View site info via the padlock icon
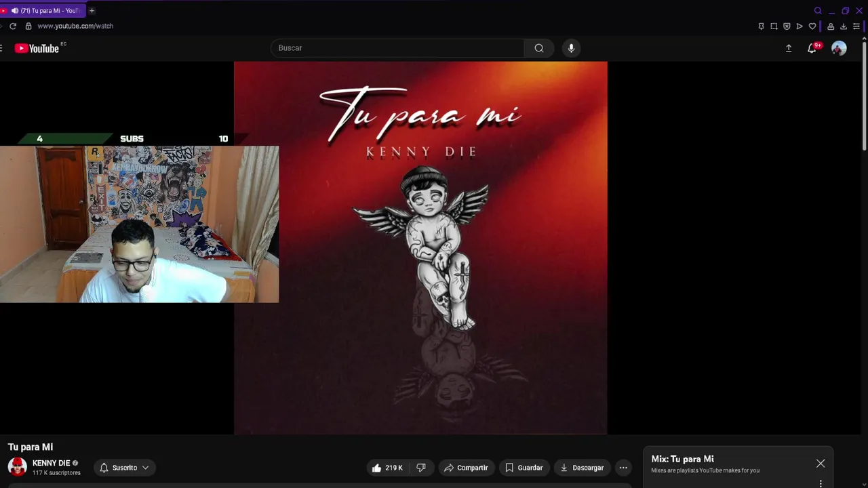 pos(28,26)
